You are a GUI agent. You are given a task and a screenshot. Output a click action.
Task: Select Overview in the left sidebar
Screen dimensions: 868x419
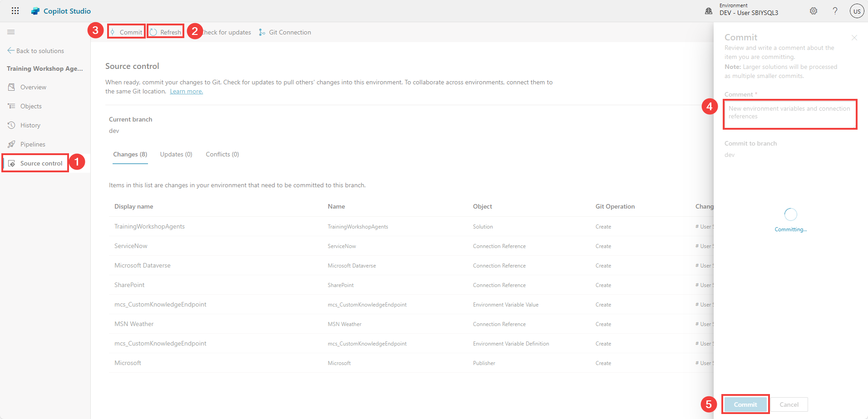pos(33,87)
